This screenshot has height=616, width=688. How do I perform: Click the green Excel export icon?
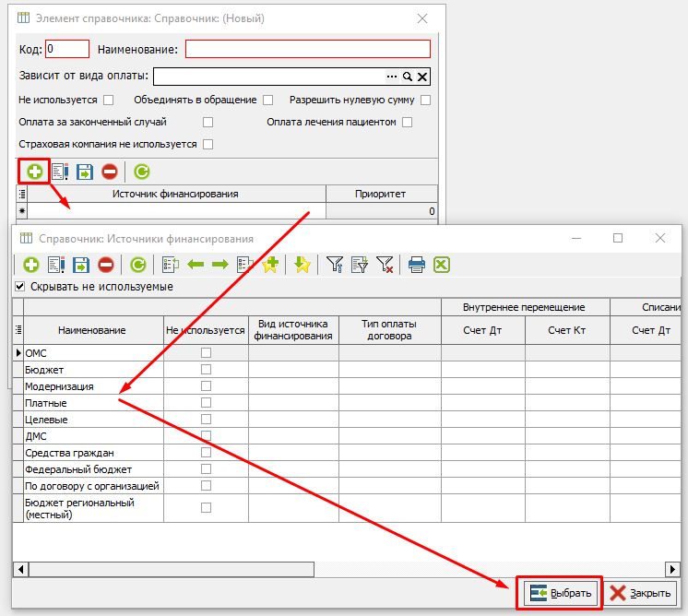[441, 265]
